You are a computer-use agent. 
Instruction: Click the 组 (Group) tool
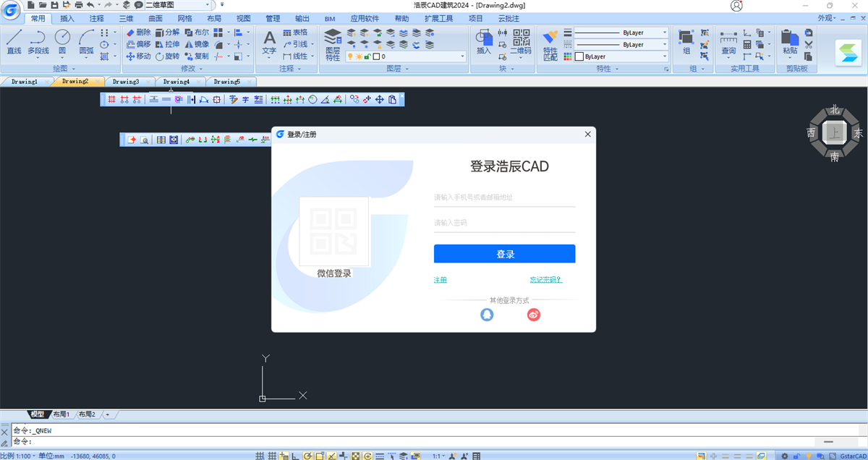pos(686,42)
